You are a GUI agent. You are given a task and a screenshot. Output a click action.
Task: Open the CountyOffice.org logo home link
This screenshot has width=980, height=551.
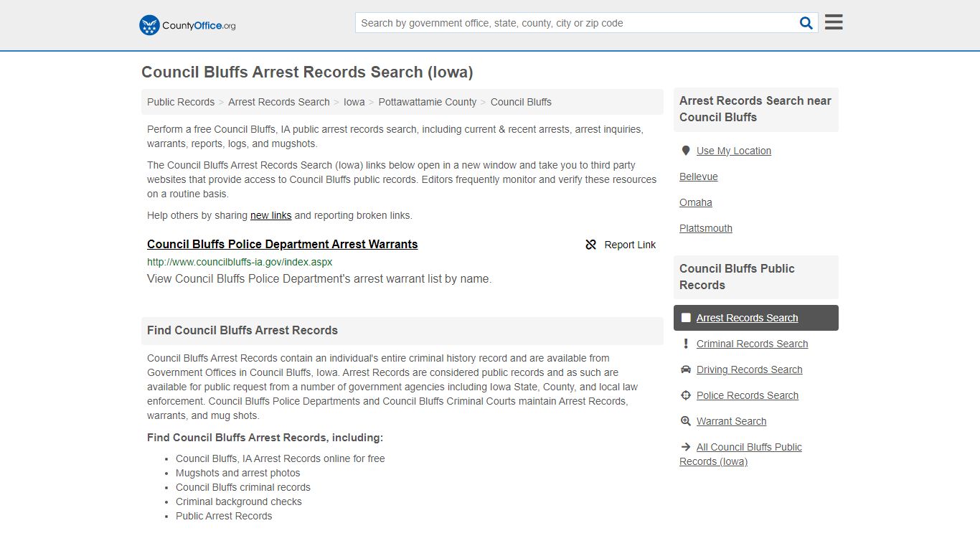tap(187, 25)
